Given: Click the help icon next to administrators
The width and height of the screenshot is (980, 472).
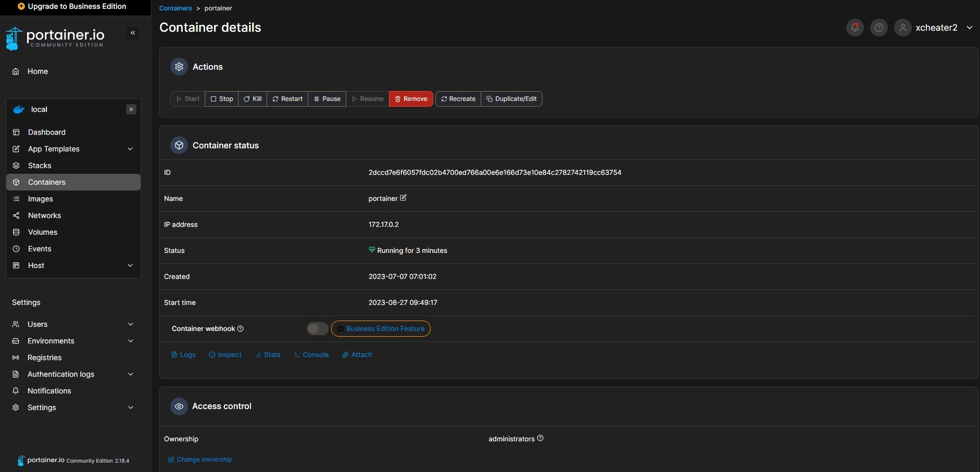Looking at the screenshot, I should (x=541, y=438).
